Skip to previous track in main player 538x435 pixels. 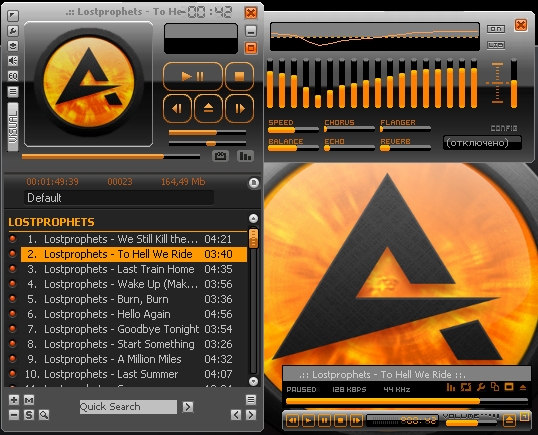(177, 109)
